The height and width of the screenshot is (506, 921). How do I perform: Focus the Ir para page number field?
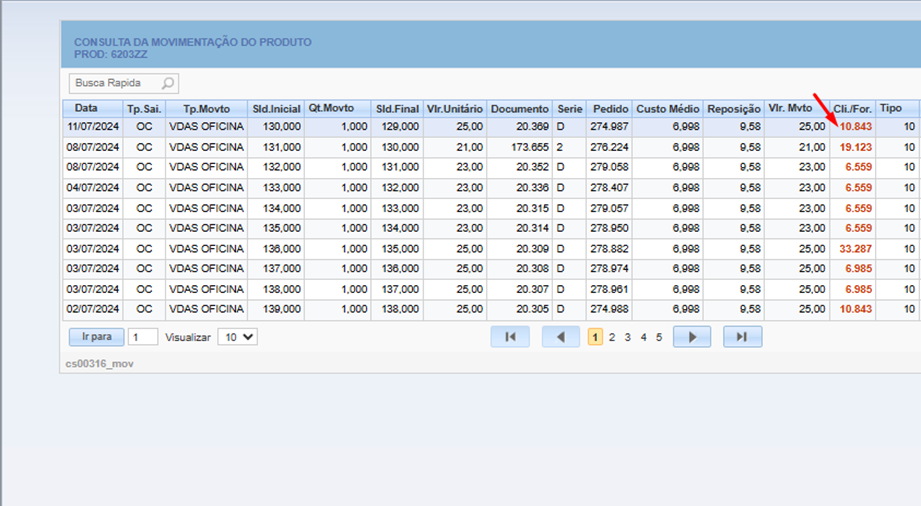click(x=143, y=337)
